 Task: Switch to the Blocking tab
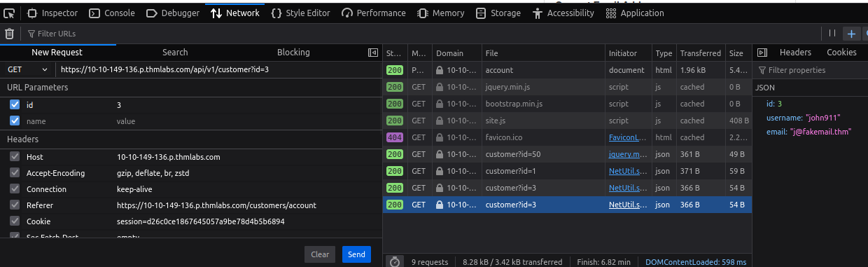pos(293,53)
